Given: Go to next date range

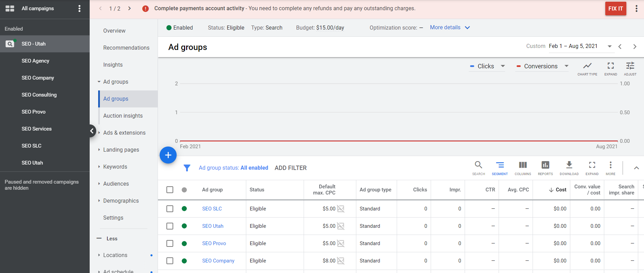Looking at the screenshot, I should coord(634,47).
